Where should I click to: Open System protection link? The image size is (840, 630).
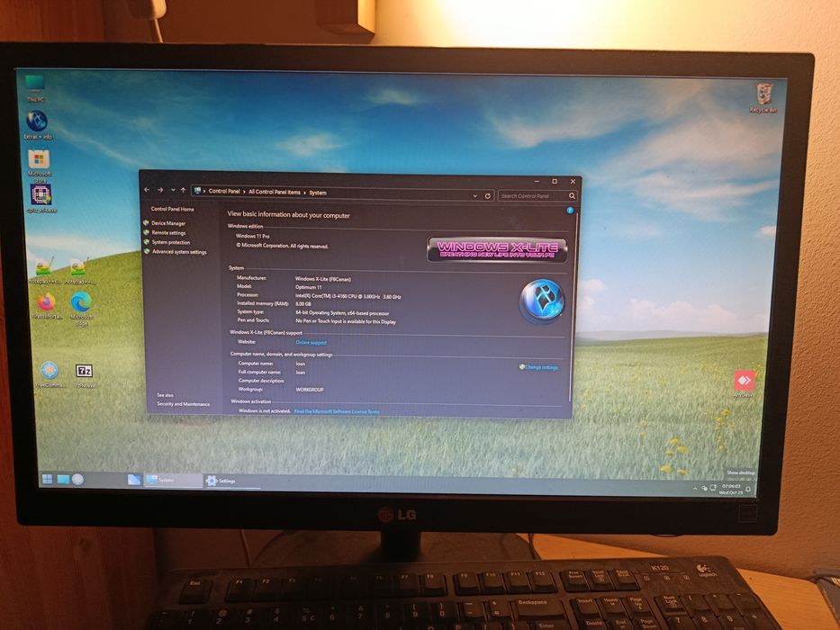click(x=171, y=242)
